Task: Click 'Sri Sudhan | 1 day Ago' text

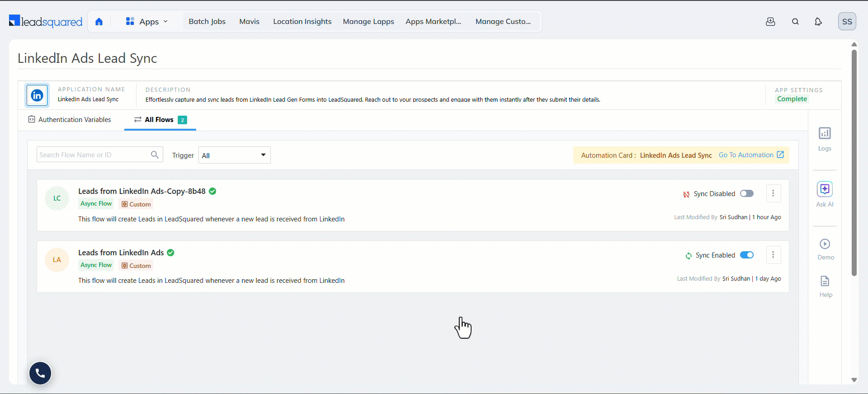Action: pos(752,279)
